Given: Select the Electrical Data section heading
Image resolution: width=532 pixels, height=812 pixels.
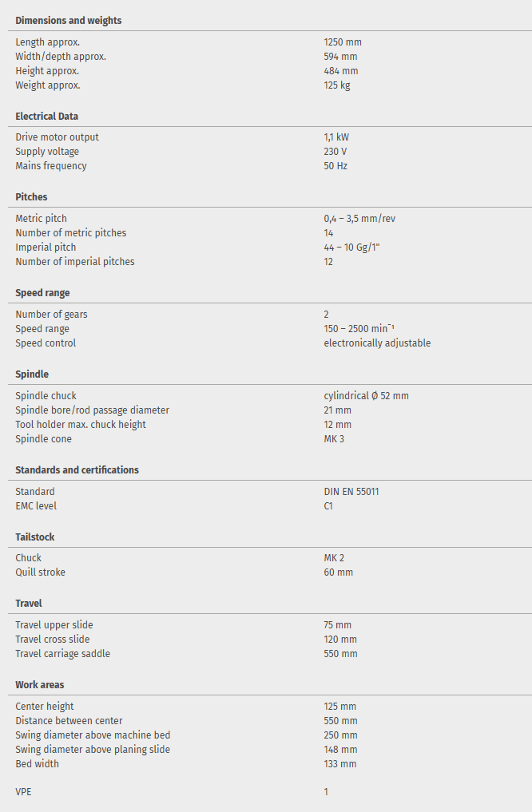Looking at the screenshot, I should (47, 117).
